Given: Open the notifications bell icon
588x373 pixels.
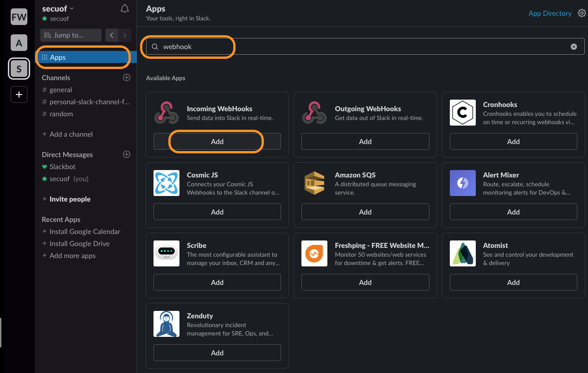Looking at the screenshot, I should (124, 8).
